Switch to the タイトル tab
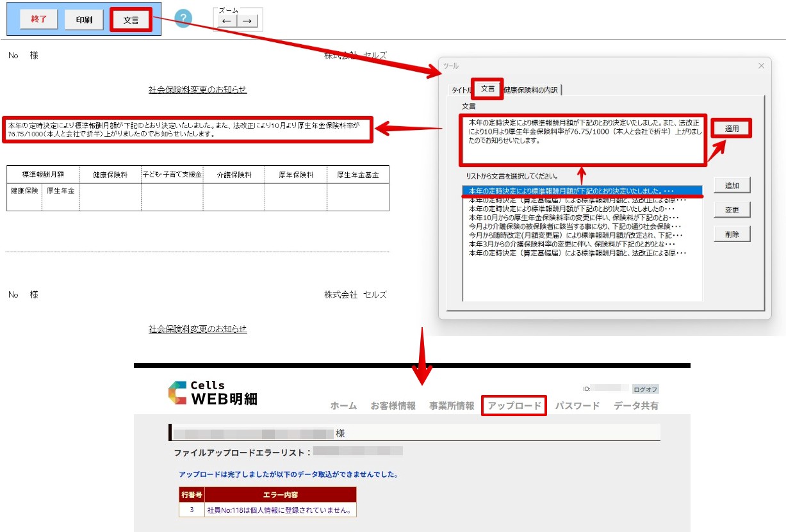 [460, 90]
